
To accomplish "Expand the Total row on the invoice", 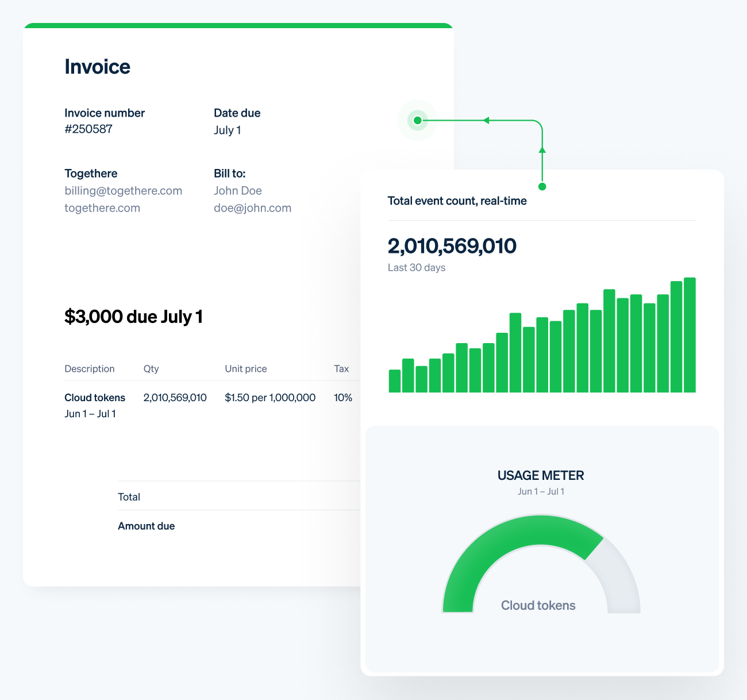I will click(x=129, y=497).
